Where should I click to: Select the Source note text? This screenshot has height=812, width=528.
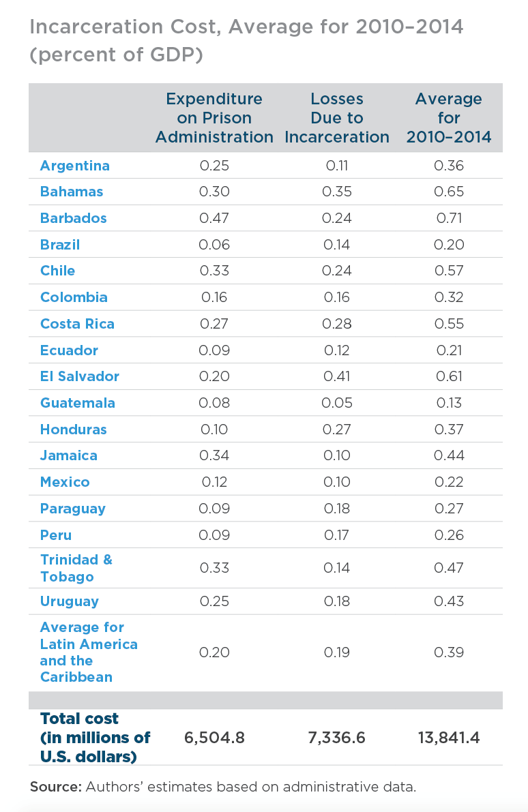pos(223,787)
